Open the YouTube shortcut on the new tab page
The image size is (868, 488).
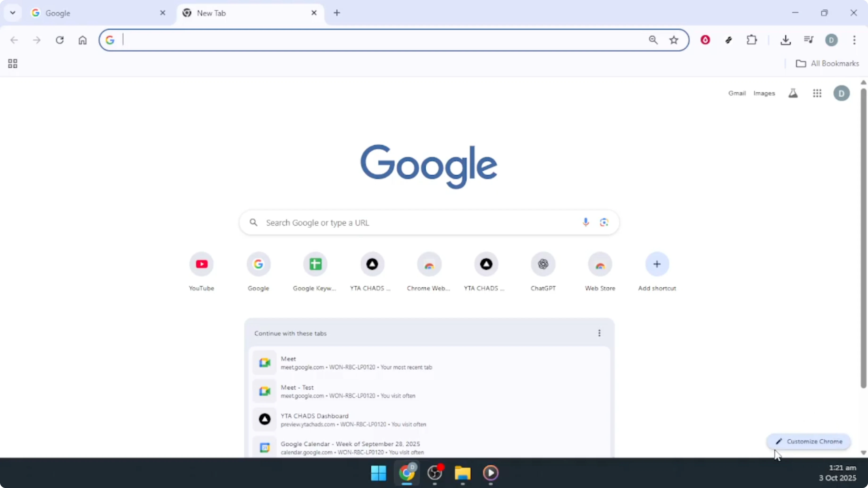201,264
